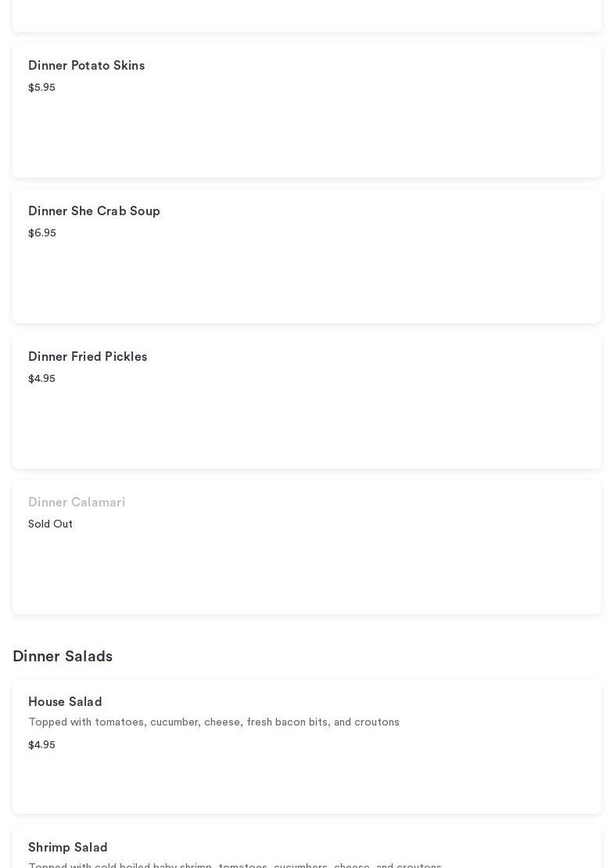The image size is (614, 868).
Task: Click the $5.95 Potato Skins price
Action: coord(41,88)
